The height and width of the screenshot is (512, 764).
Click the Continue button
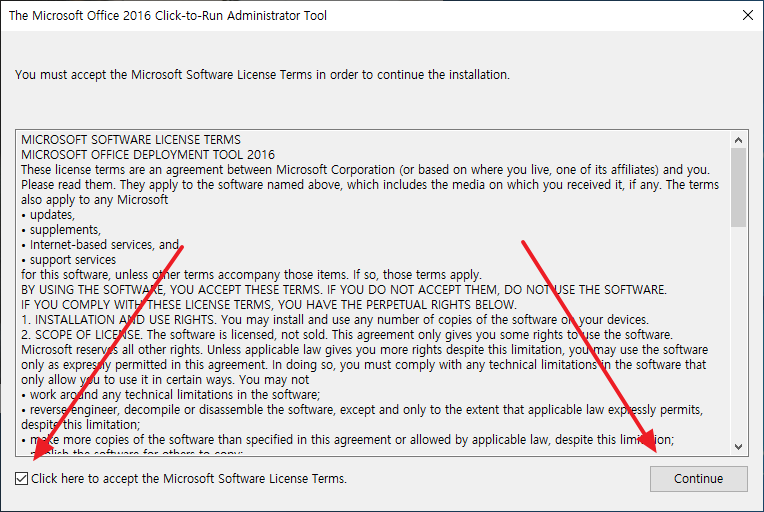(698, 479)
